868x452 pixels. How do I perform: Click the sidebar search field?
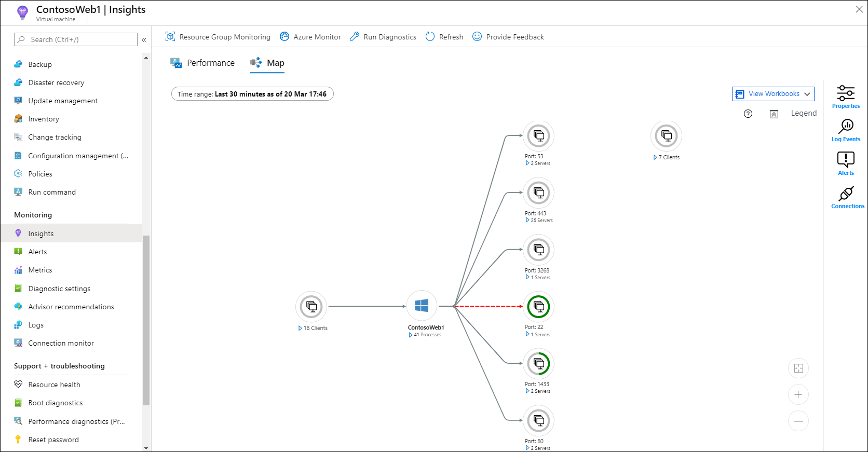pyautogui.click(x=76, y=39)
